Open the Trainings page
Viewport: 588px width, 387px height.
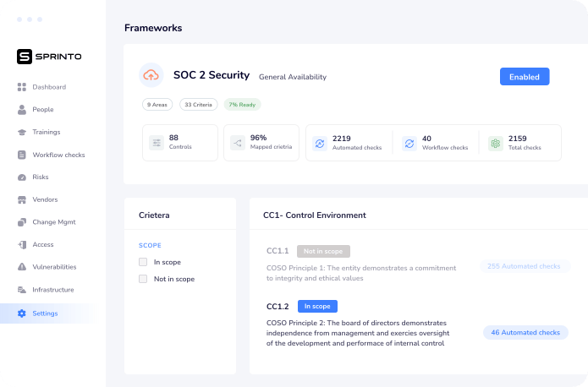pos(47,132)
